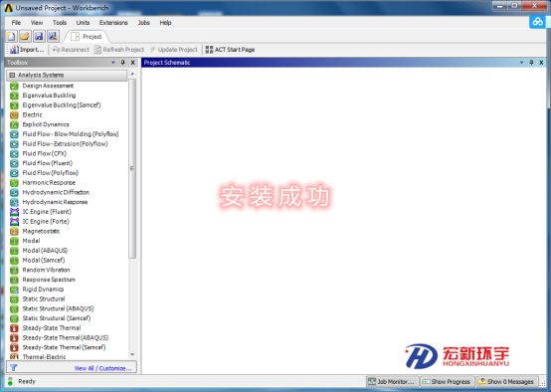
Task: Select Thermal-Electric in toolbox
Action: 44,357
